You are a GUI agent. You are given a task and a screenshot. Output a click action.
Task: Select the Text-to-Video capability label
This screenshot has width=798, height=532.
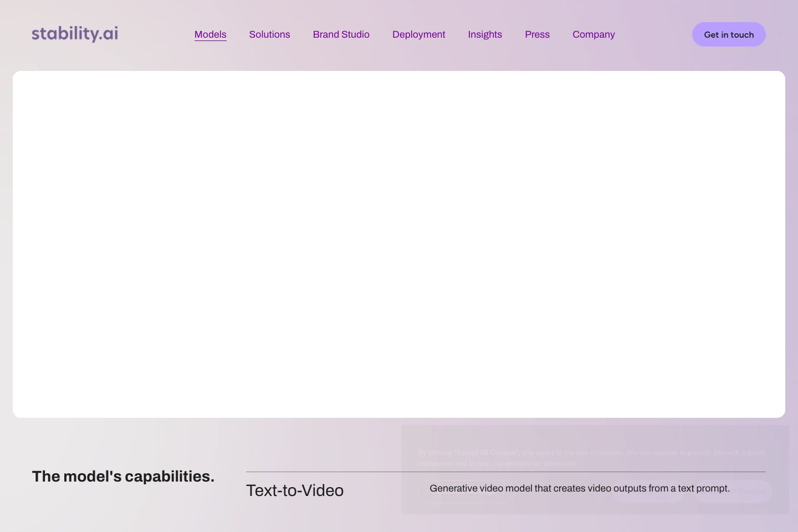[x=295, y=490]
